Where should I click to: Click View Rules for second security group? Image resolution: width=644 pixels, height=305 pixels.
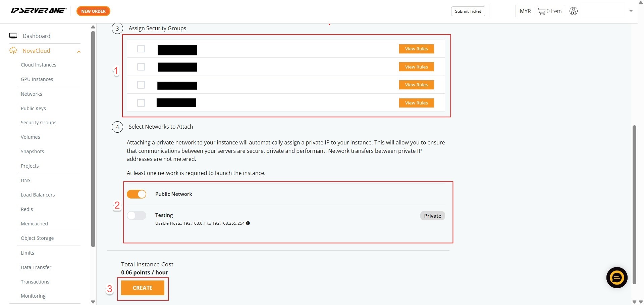416,67
